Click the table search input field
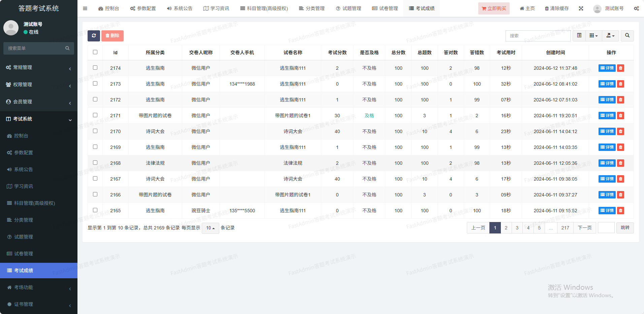Viewport: 644px width, 314px height. pyautogui.click(x=538, y=36)
